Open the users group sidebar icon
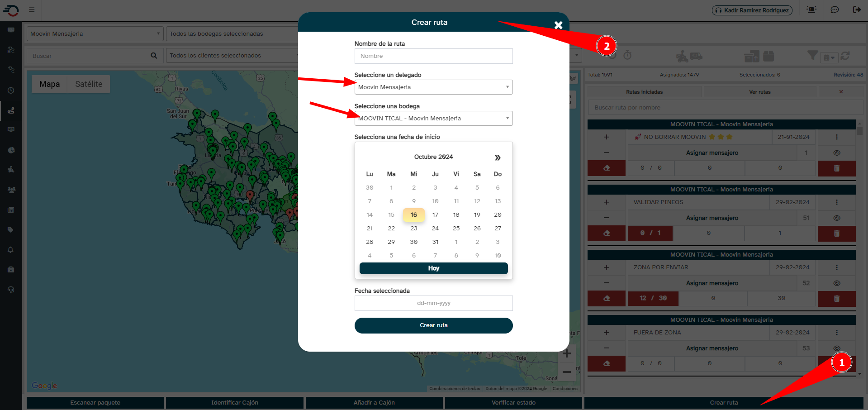The width and height of the screenshot is (868, 410). point(11,190)
